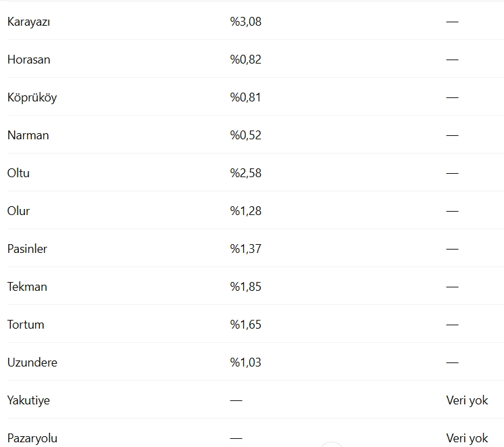
Task: Select the Uzundere district name
Action: pos(32,362)
